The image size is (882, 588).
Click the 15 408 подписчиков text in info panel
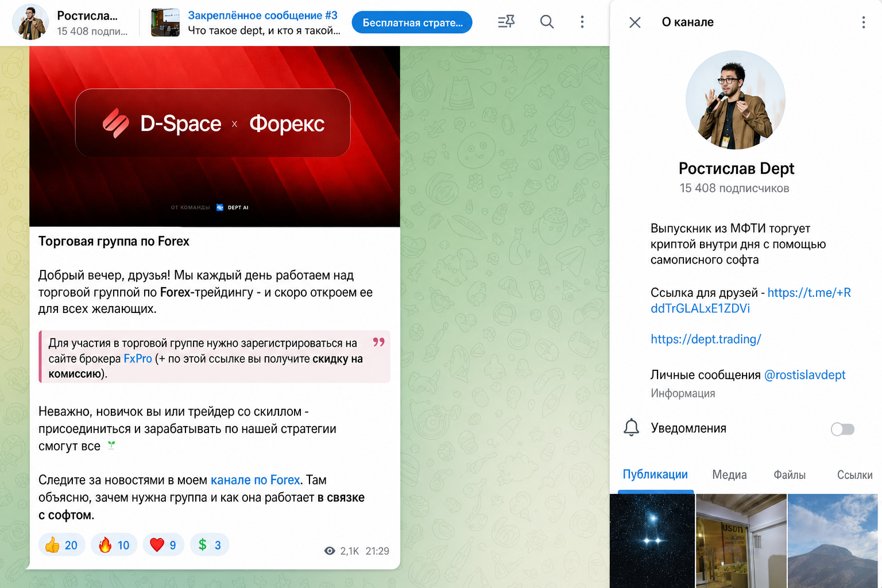(x=734, y=188)
